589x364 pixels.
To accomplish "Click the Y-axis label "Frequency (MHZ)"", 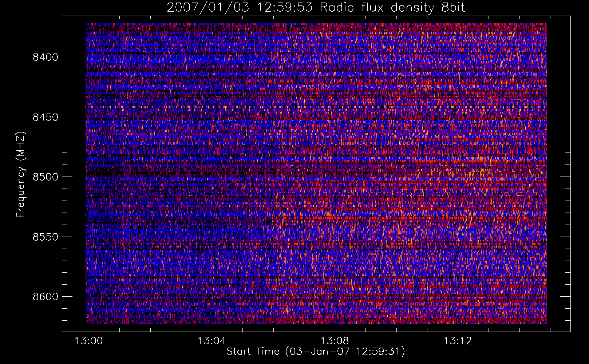I will click(x=21, y=175).
